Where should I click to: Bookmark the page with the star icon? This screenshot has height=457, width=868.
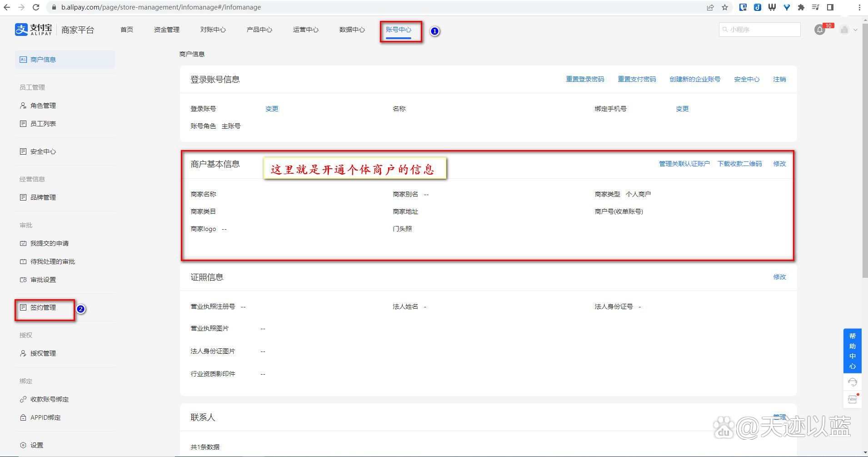725,7
